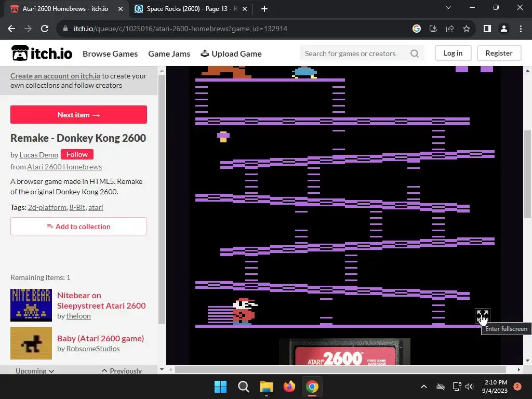Open the 8-Bit tag
Viewport: 532px width, 399px height.
pyautogui.click(x=77, y=207)
